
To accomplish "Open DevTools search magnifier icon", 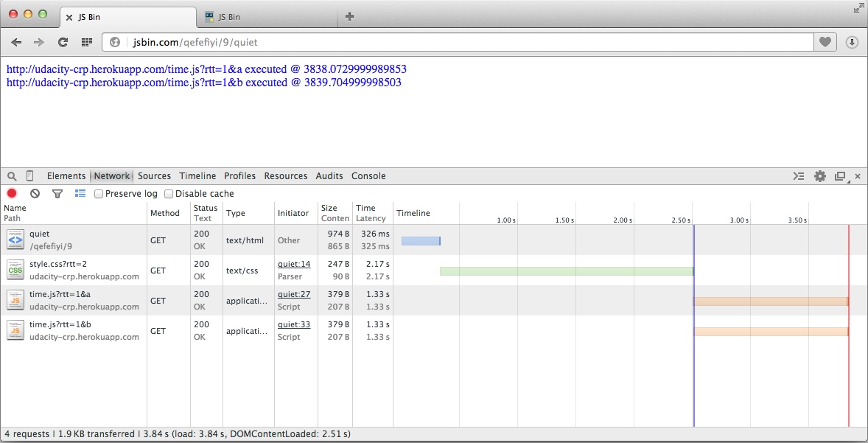I will click(x=12, y=176).
